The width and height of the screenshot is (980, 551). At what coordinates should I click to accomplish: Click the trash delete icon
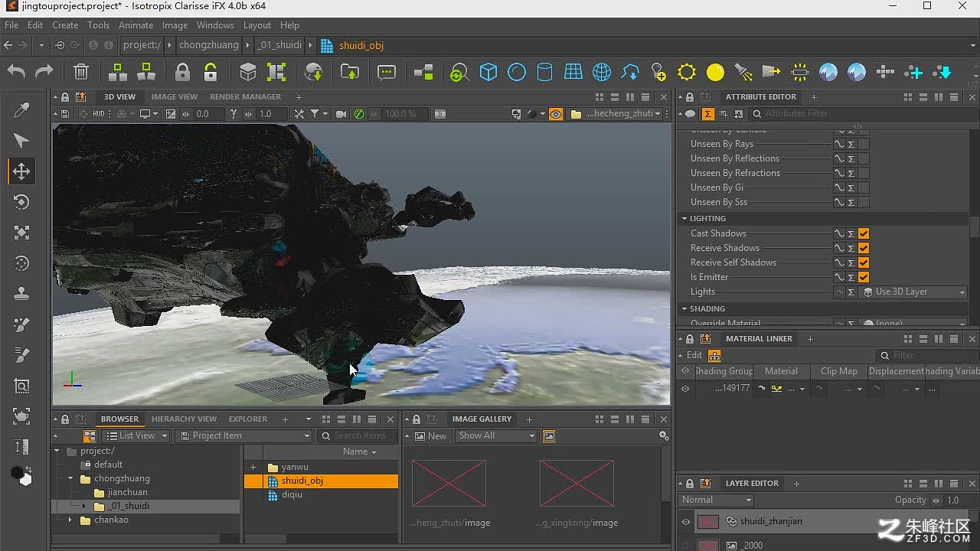tap(81, 72)
